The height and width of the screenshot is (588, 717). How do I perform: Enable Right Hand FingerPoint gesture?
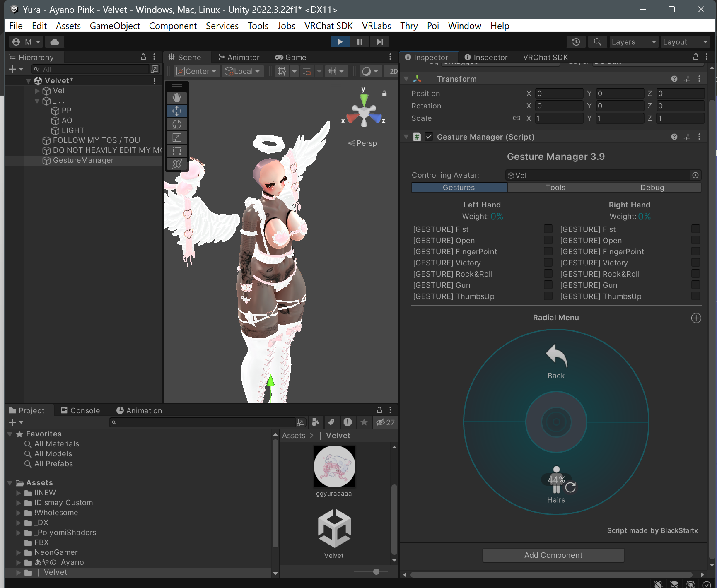[695, 251]
